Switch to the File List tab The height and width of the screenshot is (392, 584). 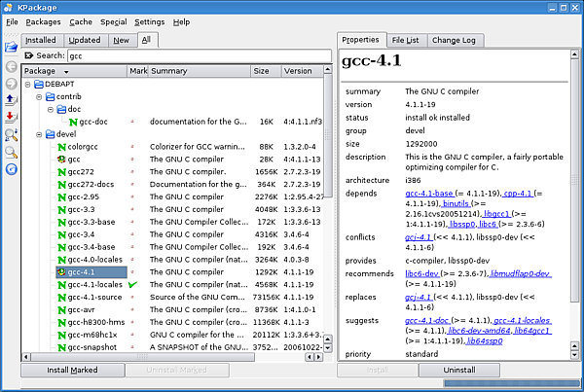click(x=405, y=40)
